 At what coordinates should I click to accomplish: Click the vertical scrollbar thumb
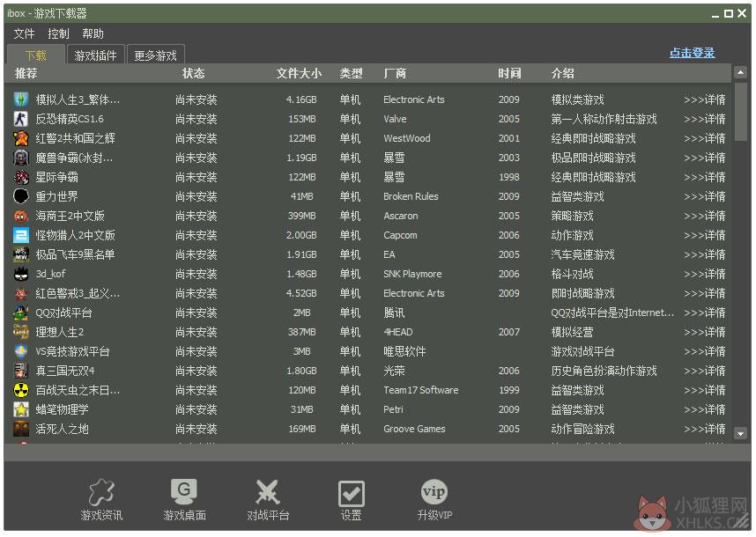click(x=740, y=112)
